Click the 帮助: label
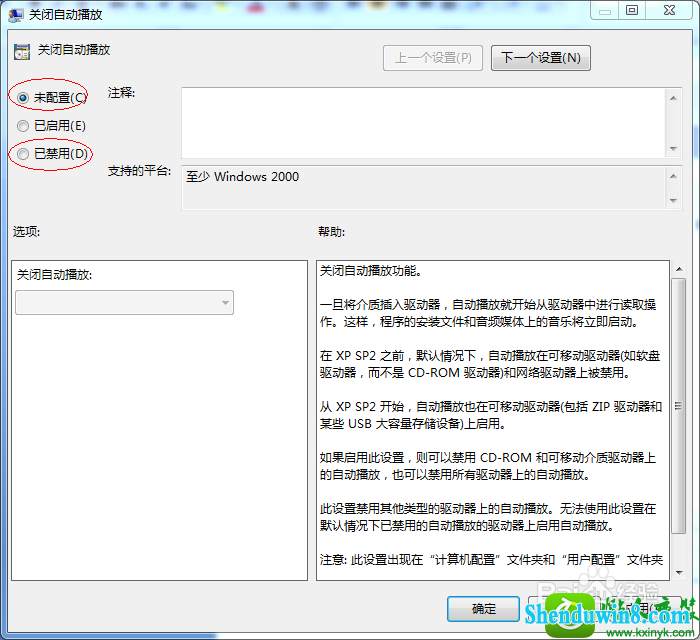This screenshot has height=640, width=700. click(x=331, y=232)
